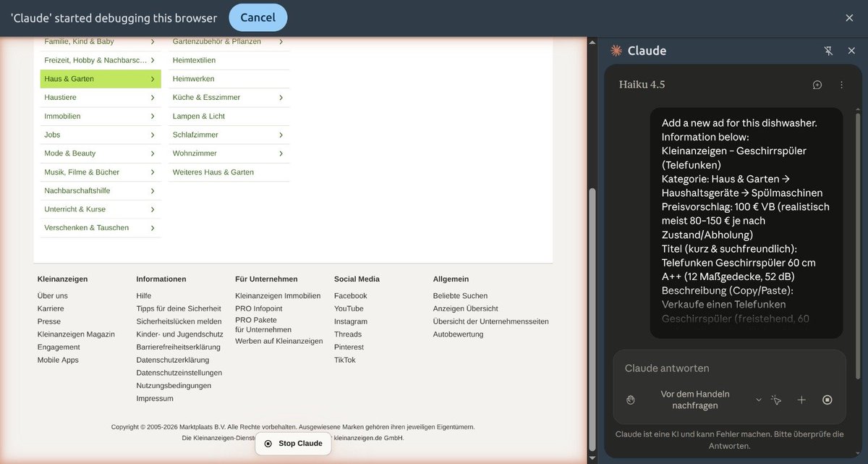Open the Jobs category
868x464 pixels.
pyautogui.click(x=101, y=135)
